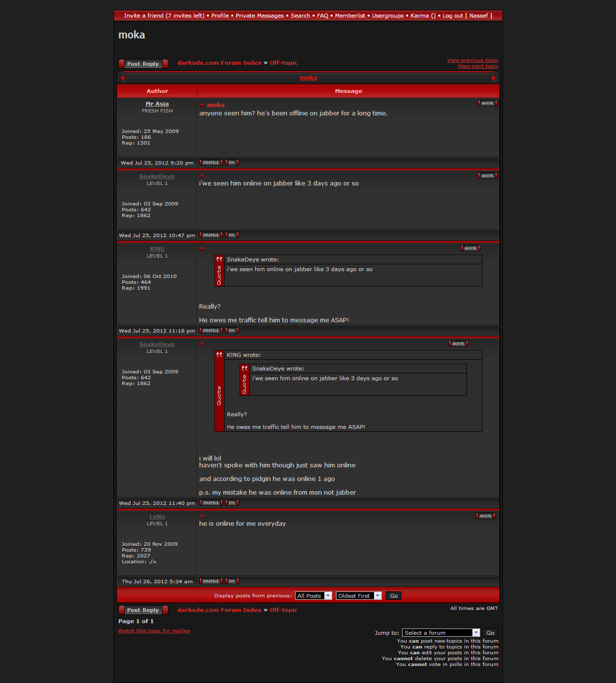The image size is (616, 683).
Task: Expand the Select a forum dropdown
Action: click(x=441, y=633)
